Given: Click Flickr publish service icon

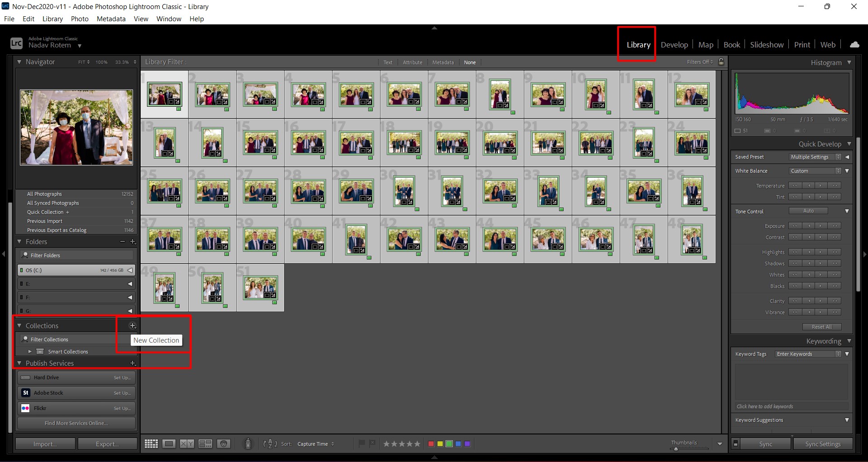Looking at the screenshot, I should click(26, 408).
